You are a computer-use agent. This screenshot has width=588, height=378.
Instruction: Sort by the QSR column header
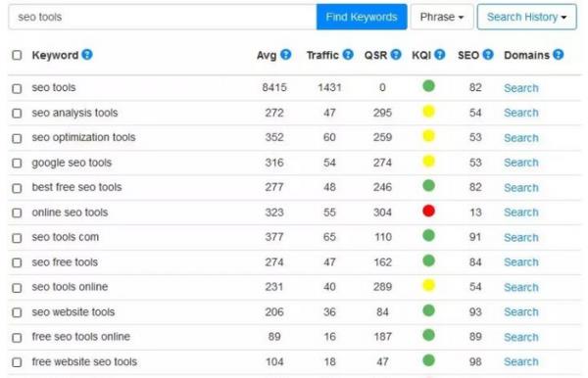click(375, 55)
